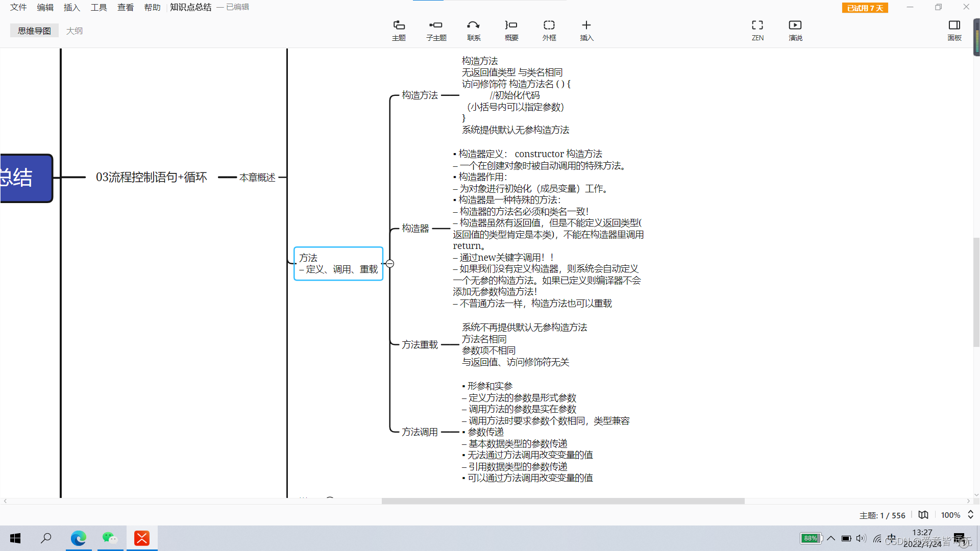980x551 pixels.
Task: Select the 构造方法 subtopic
Action: pyautogui.click(x=420, y=95)
